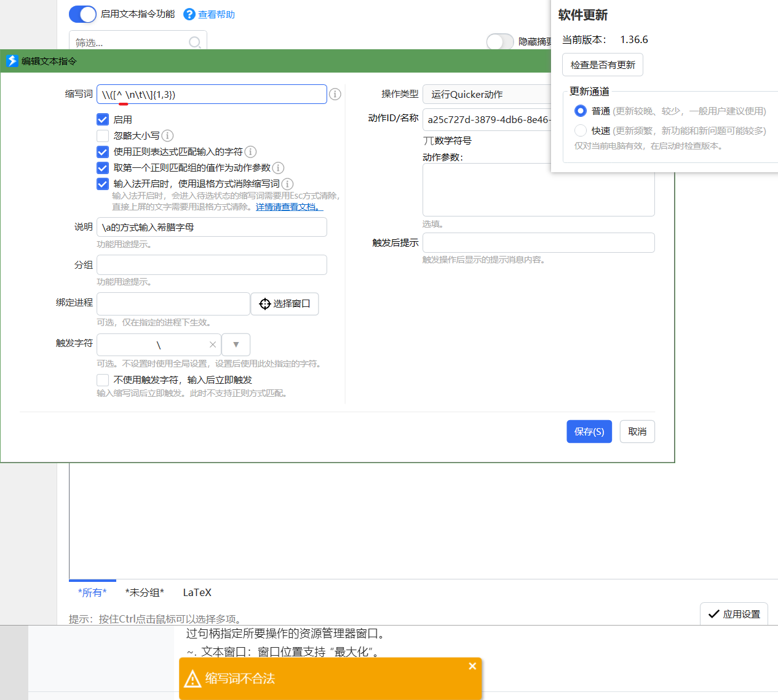Clear the trigger character with the X icon
This screenshot has height=700, width=778.
coord(213,344)
